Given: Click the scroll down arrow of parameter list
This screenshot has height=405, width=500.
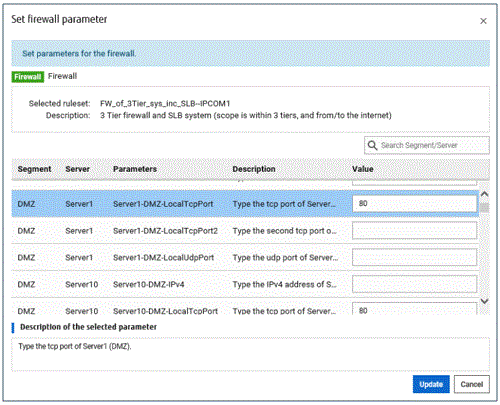Looking at the screenshot, I should pos(484,301).
